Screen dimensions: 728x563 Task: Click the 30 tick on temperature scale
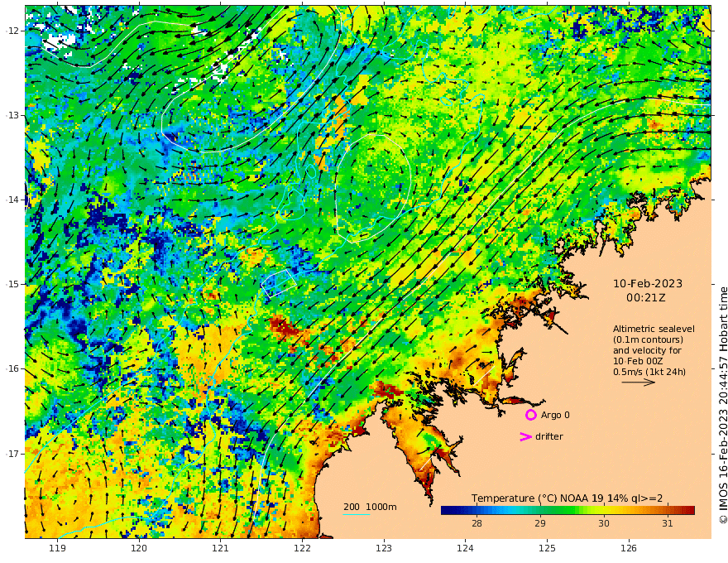[604, 523]
